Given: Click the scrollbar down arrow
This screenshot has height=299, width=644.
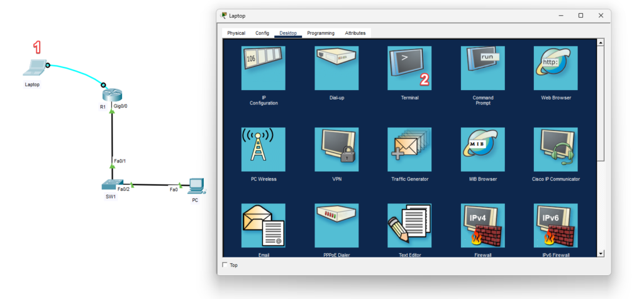Looking at the screenshot, I should click(600, 253).
